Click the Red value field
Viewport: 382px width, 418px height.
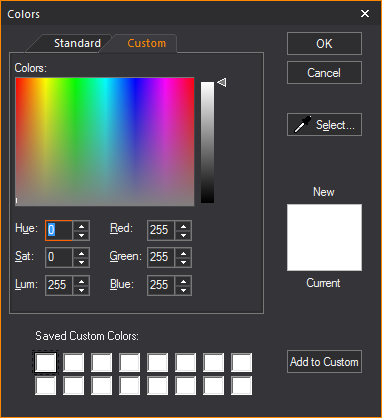[161, 230]
